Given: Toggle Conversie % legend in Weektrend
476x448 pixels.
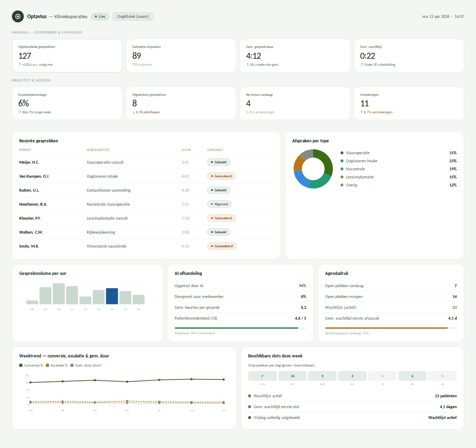Looking at the screenshot, I should 31,365.
